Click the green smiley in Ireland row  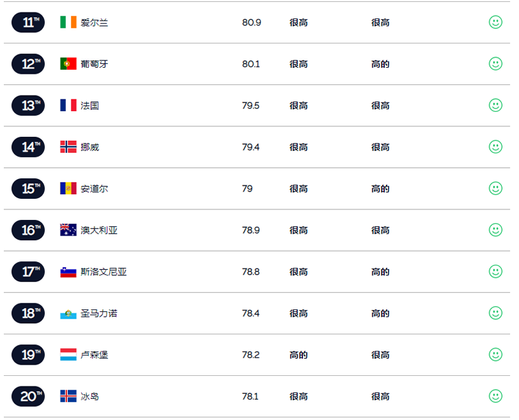pyautogui.click(x=495, y=22)
